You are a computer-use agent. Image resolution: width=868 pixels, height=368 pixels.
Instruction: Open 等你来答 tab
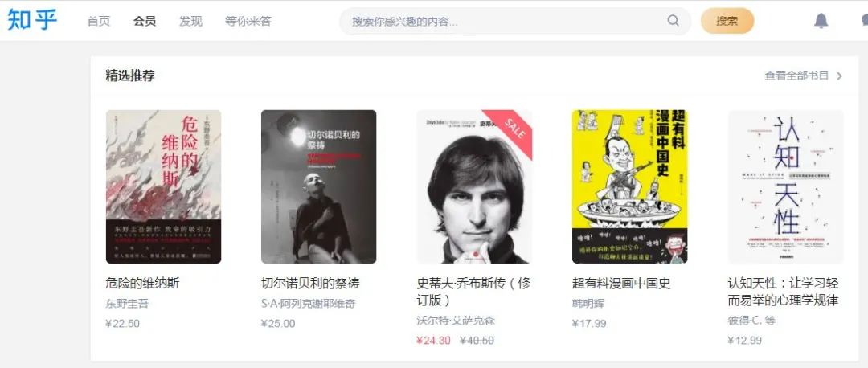click(x=248, y=21)
